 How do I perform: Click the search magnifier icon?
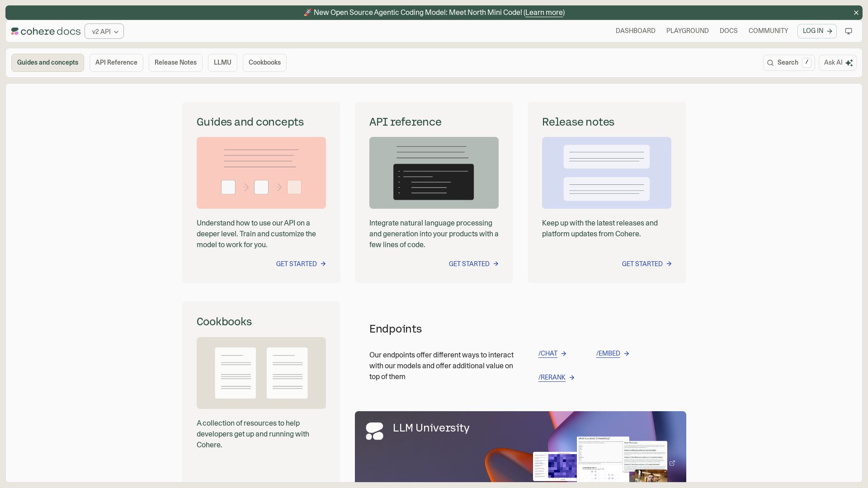[x=770, y=63]
